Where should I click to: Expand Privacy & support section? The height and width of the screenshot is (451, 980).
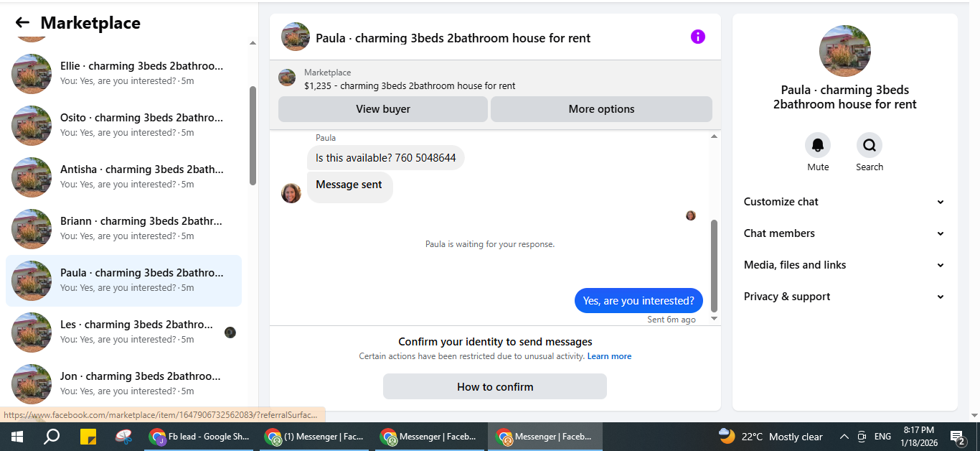pos(844,297)
